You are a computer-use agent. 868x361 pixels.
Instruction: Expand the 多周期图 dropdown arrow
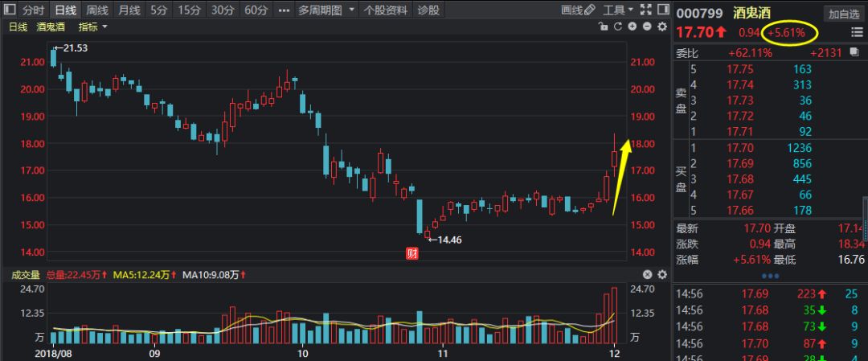pos(351,10)
